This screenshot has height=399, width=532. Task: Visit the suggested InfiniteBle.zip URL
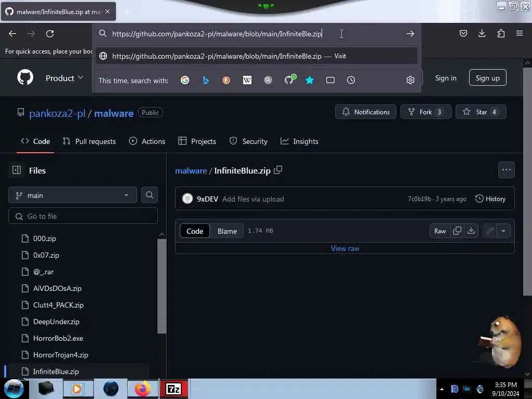tap(256, 56)
